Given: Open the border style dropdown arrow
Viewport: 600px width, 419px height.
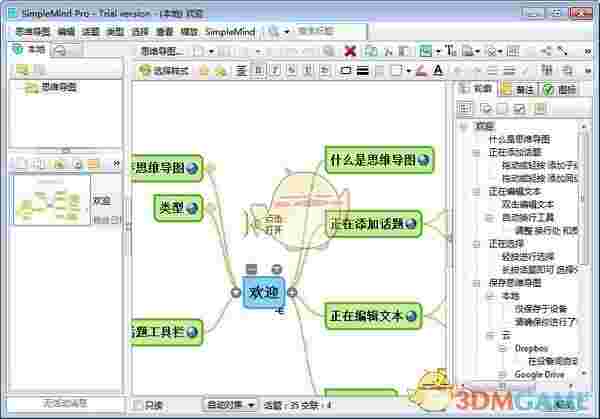Looking at the screenshot, I should tap(409, 70).
